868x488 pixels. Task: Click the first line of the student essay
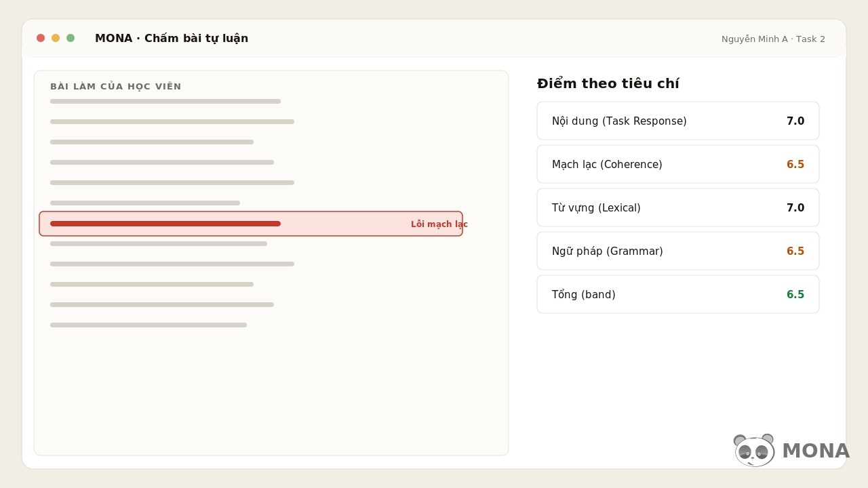pyautogui.click(x=165, y=101)
